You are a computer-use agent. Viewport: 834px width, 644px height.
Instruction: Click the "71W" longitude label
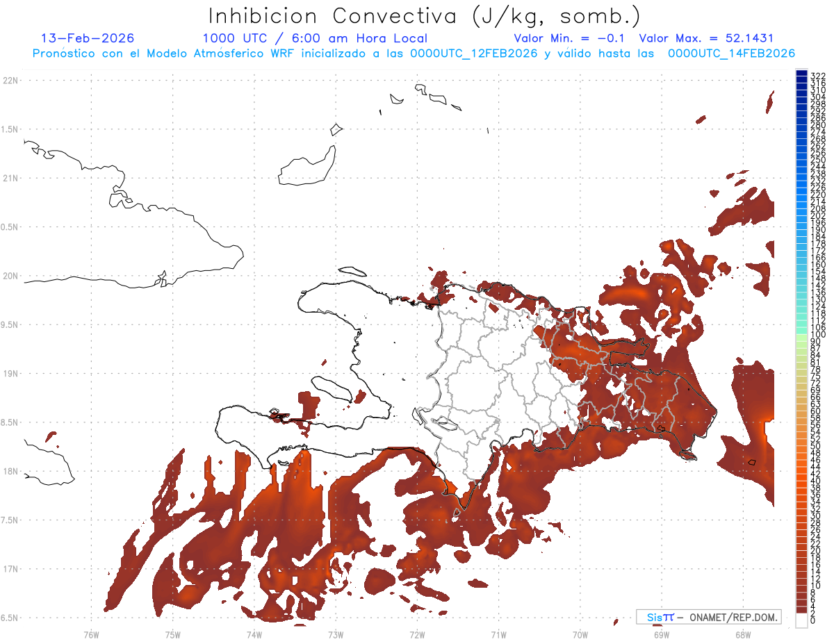[498, 634]
